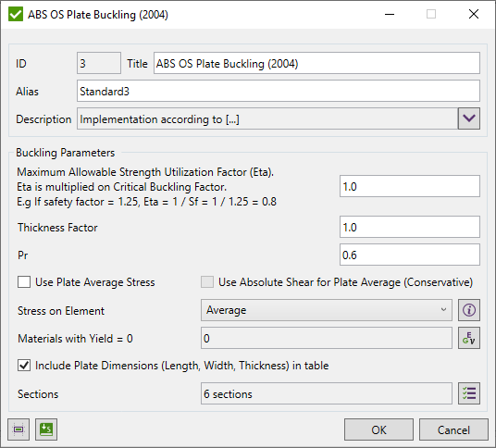Minimize the dialog window

(390, 14)
